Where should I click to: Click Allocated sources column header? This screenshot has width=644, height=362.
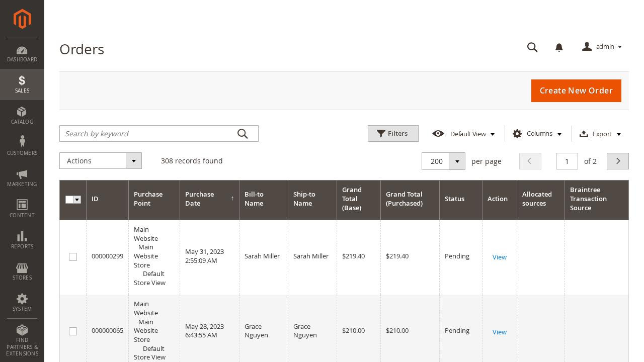(x=541, y=200)
